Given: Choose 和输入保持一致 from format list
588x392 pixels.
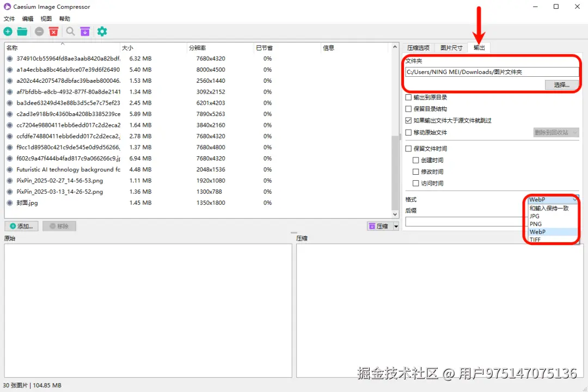Looking at the screenshot, I should 553,208.
